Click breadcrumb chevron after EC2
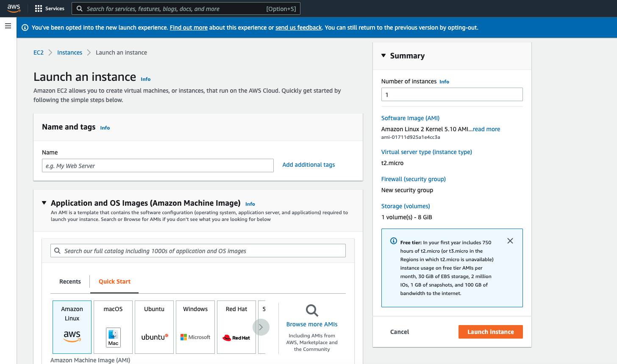The width and height of the screenshot is (617, 364). coord(50,52)
